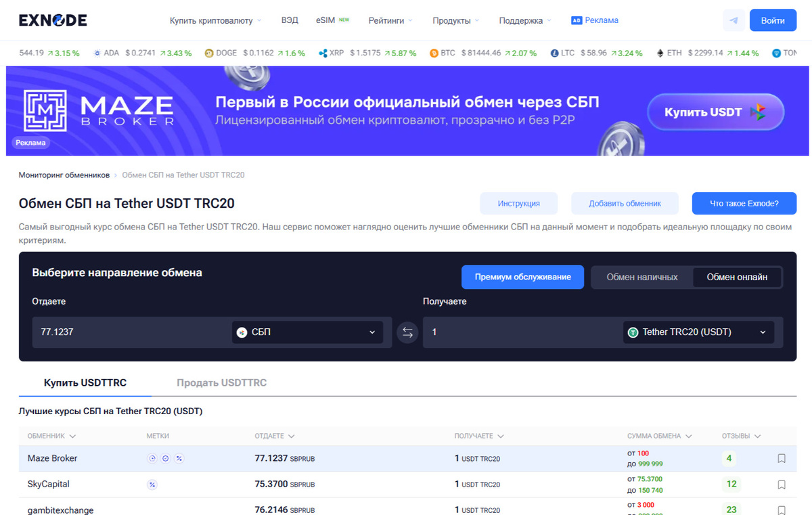The width and height of the screenshot is (812, 515).
Task: Click Maze Broker's first label icon
Action: [x=152, y=458]
